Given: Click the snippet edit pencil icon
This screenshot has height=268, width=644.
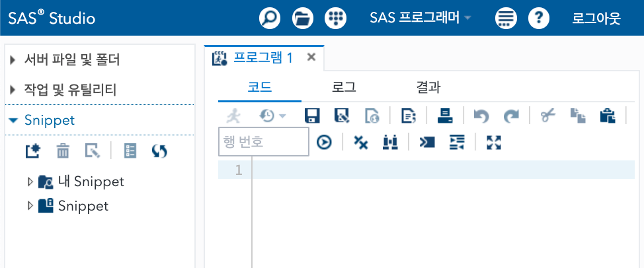Looking at the screenshot, I should 93,152.
